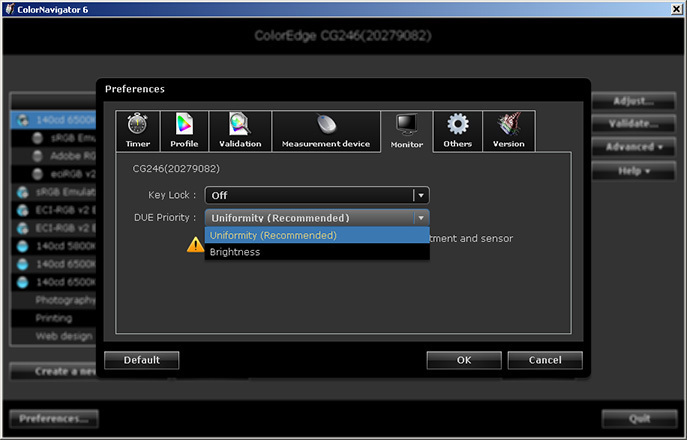Open the Key Lock dropdown
The height and width of the screenshot is (440, 687).
[317, 195]
